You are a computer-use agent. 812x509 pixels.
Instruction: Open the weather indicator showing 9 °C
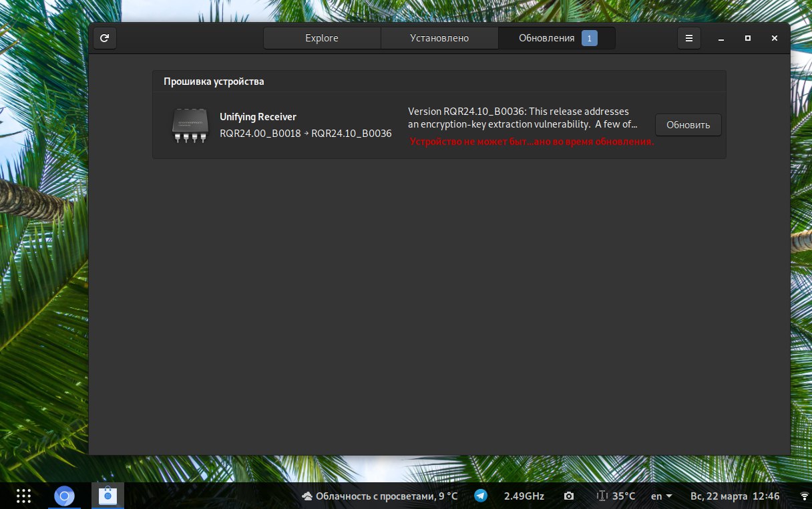[379, 496]
